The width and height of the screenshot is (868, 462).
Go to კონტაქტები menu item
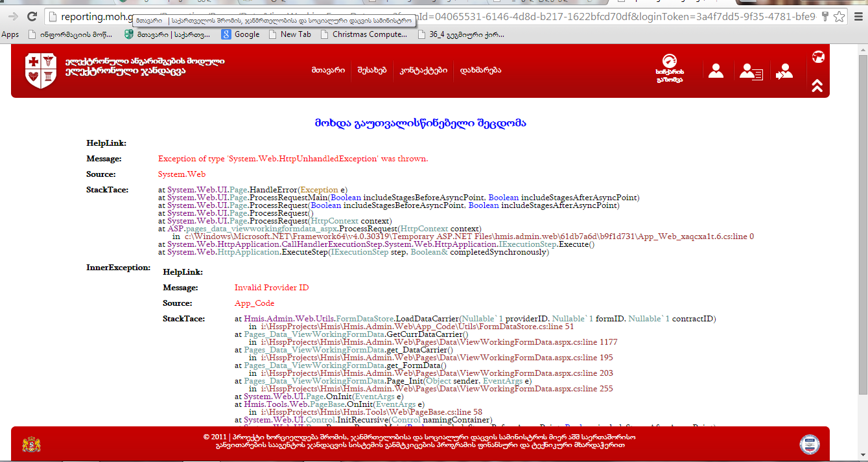(x=423, y=70)
